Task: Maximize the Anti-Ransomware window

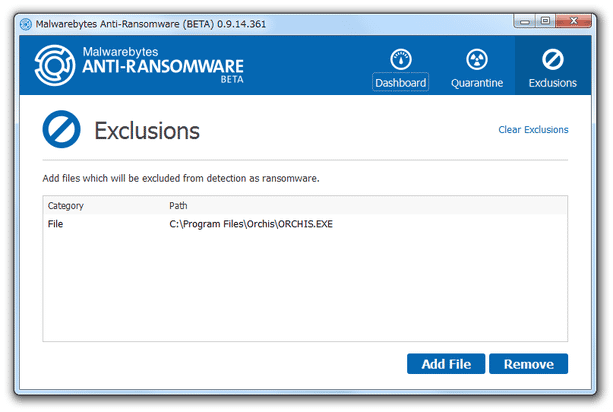Action: 545,21
